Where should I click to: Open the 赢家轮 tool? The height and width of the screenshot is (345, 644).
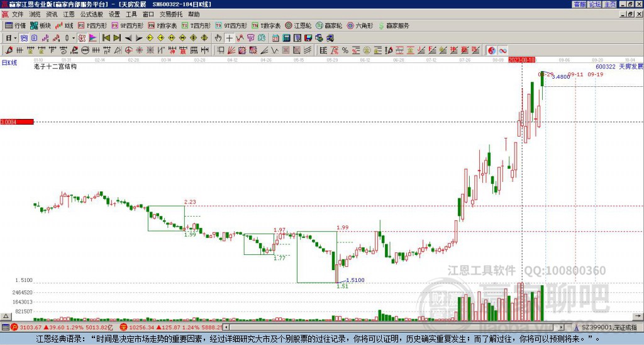[x=329, y=25]
